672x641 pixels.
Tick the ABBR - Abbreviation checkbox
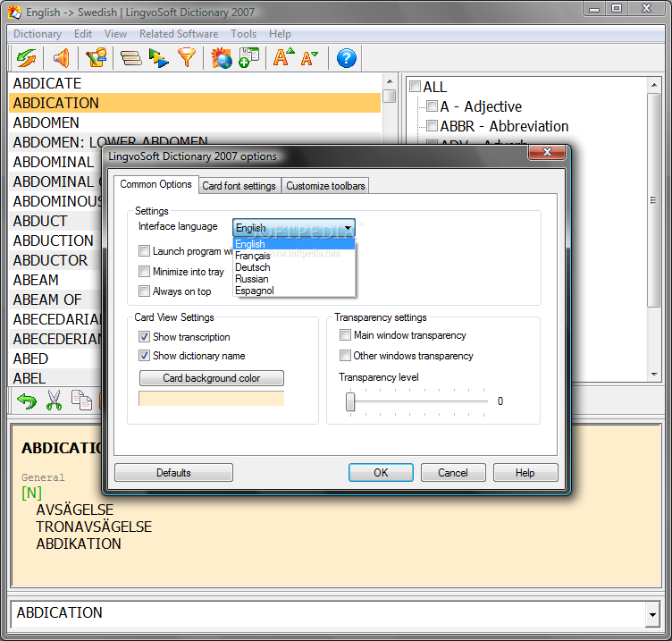432,126
